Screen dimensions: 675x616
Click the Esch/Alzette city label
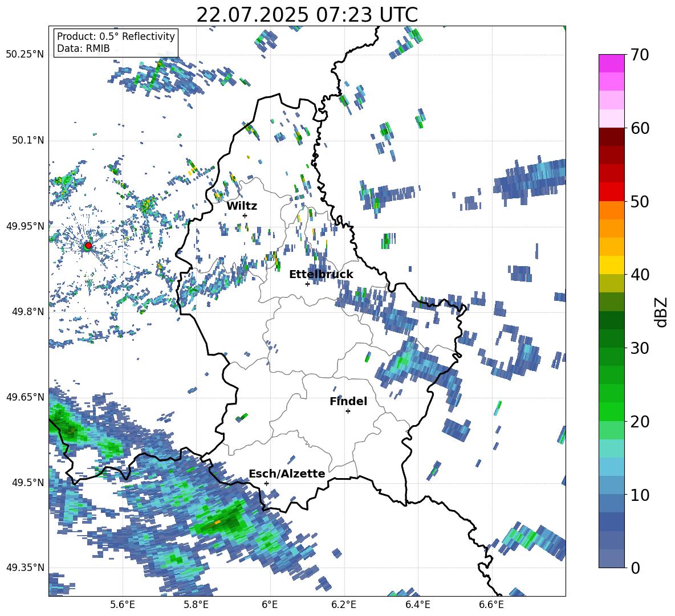[x=287, y=474]
